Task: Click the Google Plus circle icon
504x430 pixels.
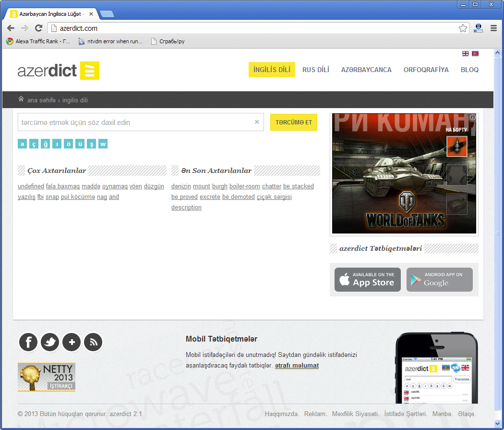Action: point(72,342)
